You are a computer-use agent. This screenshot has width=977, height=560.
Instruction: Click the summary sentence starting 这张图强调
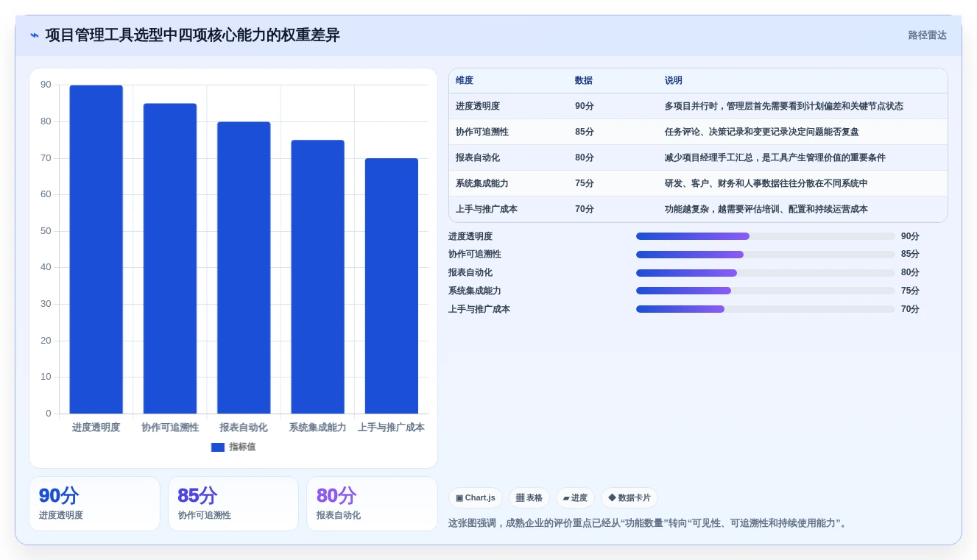click(649, 523)
